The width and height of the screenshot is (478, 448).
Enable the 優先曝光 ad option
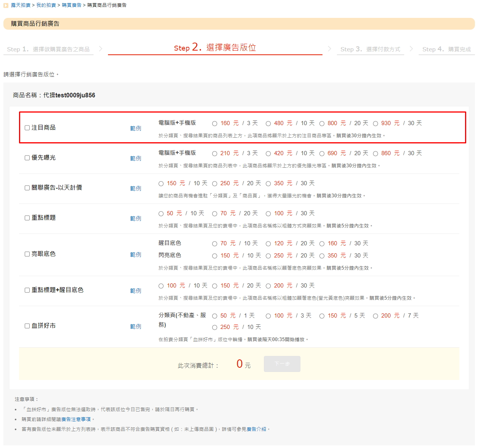(27, 158)
